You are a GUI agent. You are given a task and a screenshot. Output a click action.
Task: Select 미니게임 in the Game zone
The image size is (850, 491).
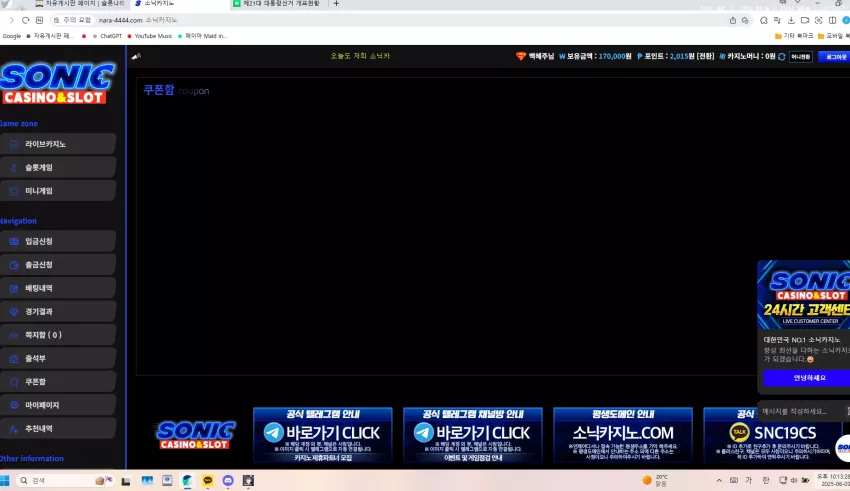pyautogui.click(x=57, y=191)
